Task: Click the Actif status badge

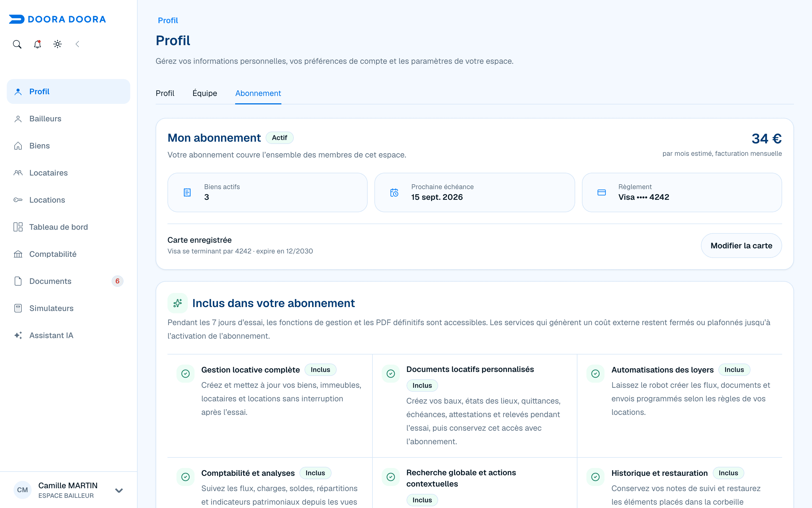Action: coord(279,138)
